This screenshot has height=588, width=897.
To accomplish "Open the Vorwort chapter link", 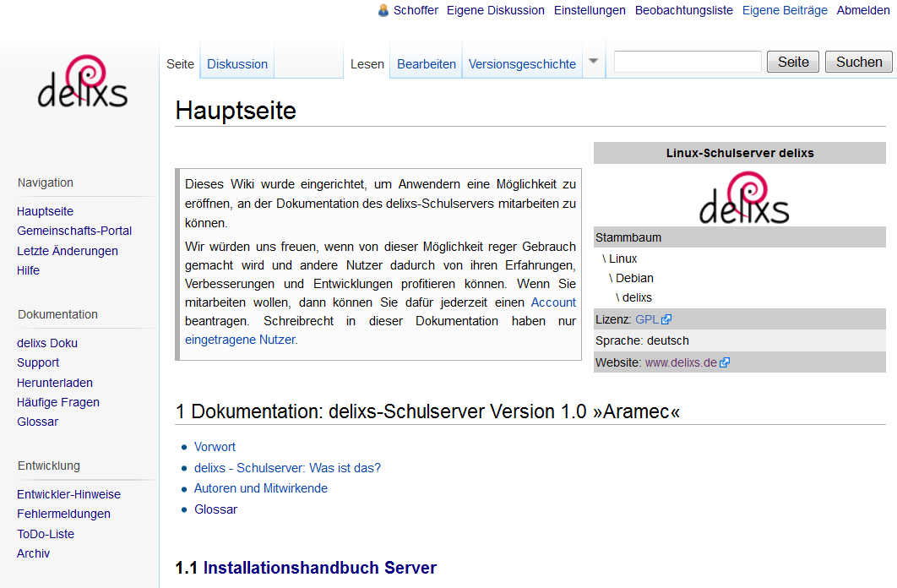I will (x=214, y=446).
